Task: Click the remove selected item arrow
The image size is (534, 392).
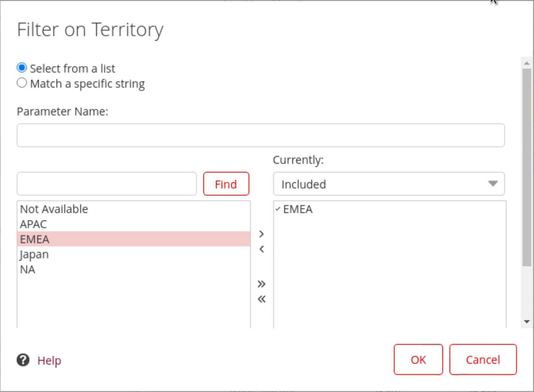Action: 261,249
